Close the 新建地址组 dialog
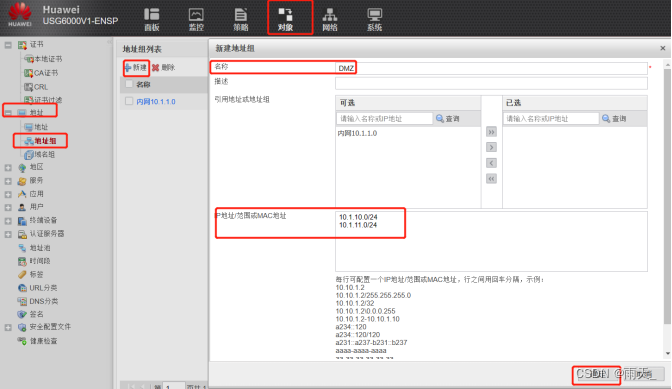 click(x=663, y=48)
